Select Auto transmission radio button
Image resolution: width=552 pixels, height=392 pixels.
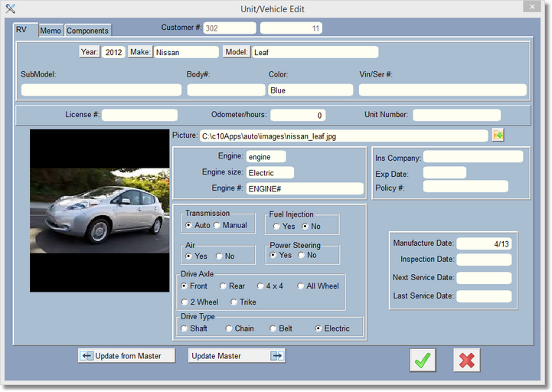point(188,225)
